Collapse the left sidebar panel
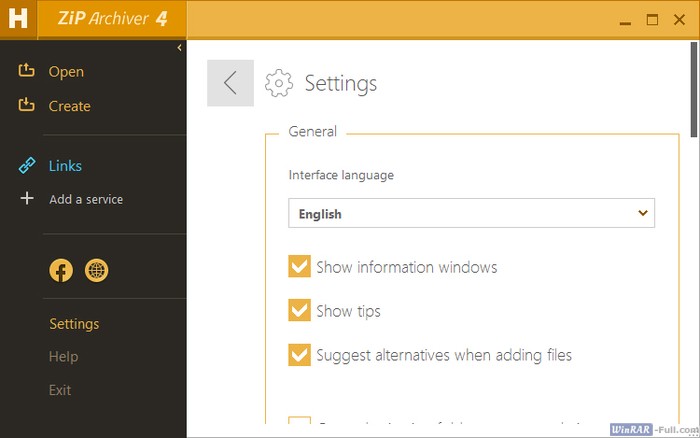Image resolution: width=700 pixels, height=438 pixels. 179,47
